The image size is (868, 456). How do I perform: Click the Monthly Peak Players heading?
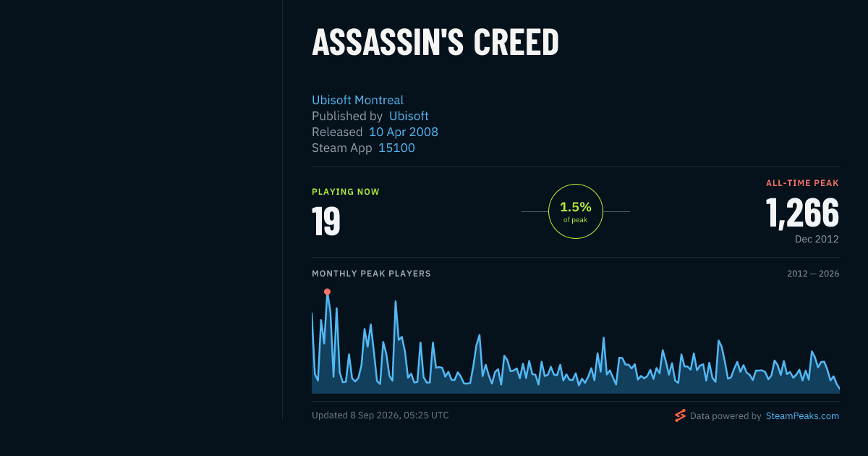[371, 274]
